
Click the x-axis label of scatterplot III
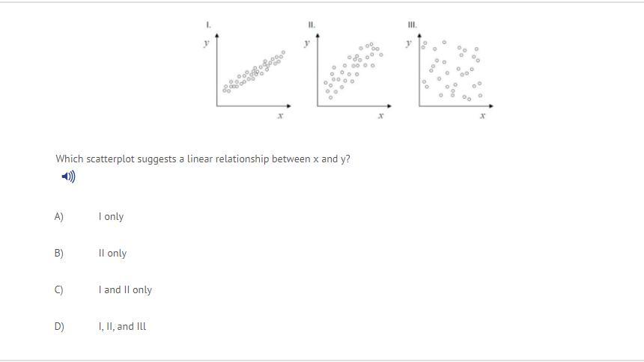pos(482,116)
